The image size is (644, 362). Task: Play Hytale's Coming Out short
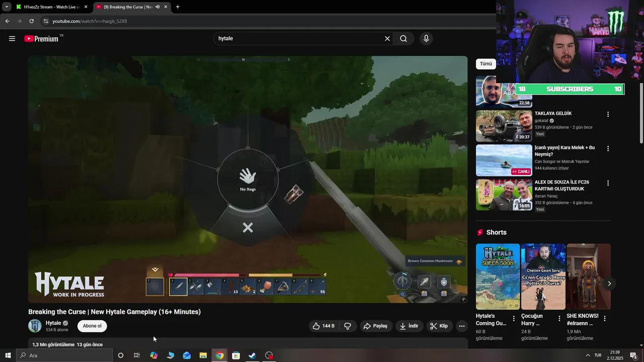[498, 277]
